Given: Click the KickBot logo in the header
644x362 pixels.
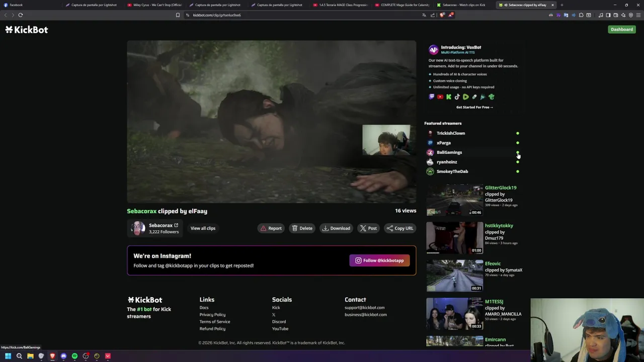Looking at the screenshot, I should point(27,30).
